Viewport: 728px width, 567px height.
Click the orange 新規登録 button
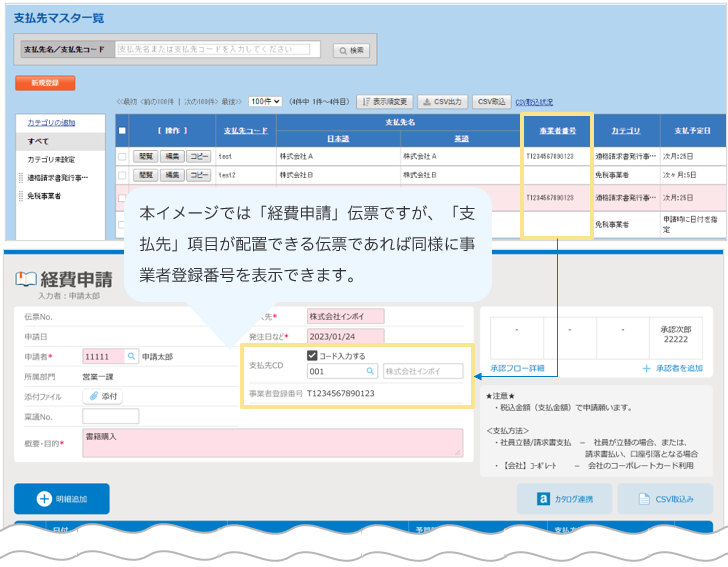pos(45,83)
